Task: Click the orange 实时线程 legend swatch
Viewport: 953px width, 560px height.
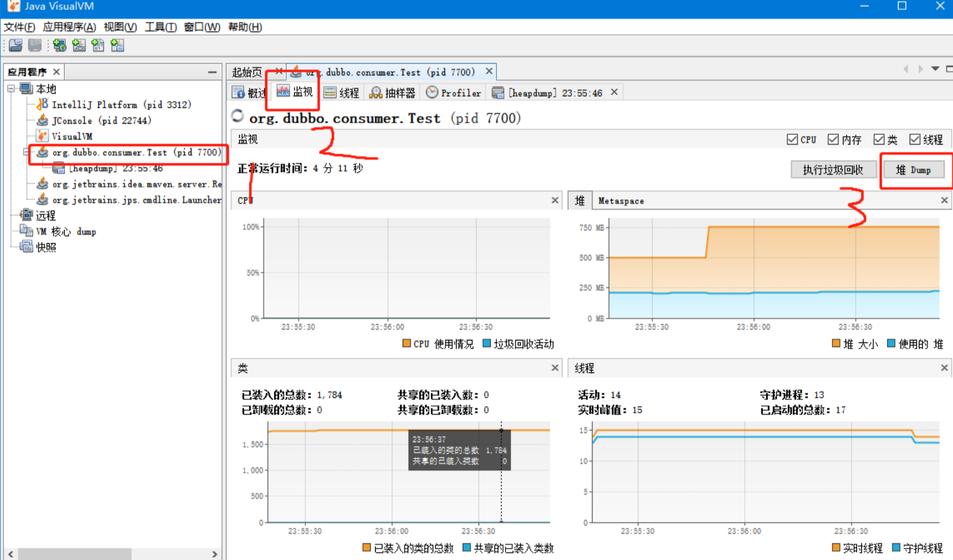Action: [x=836, y=547]
